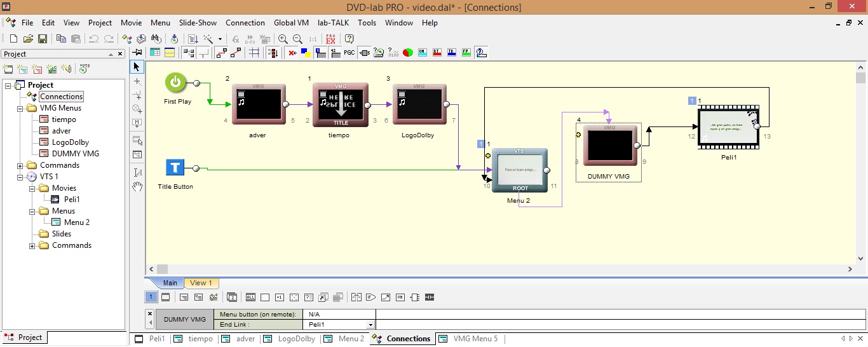Click the Peli1 movie thumbnail node
Image resolution: width=868 pixels, height=347 pixels.
pyautogui.click(x=728, y=127)
